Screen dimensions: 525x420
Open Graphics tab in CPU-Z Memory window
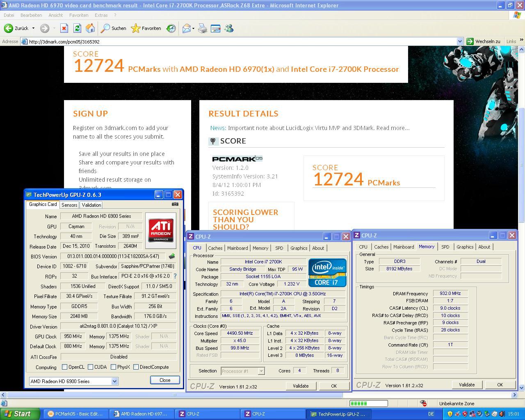[x=465, y=247]
